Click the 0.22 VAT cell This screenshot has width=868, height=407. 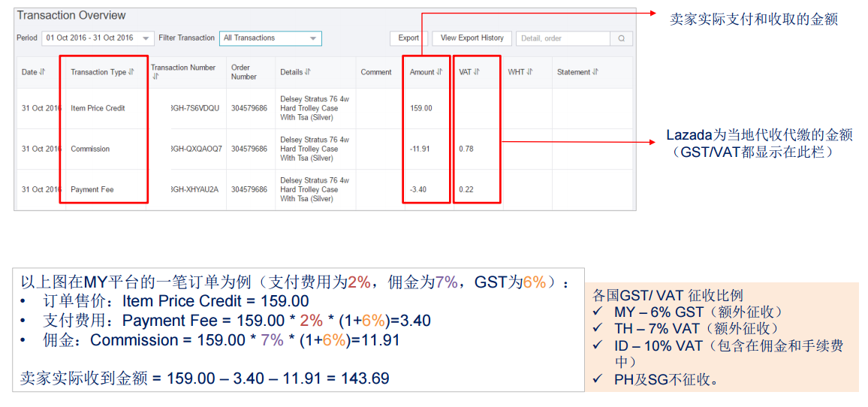(x=466, y=189)
